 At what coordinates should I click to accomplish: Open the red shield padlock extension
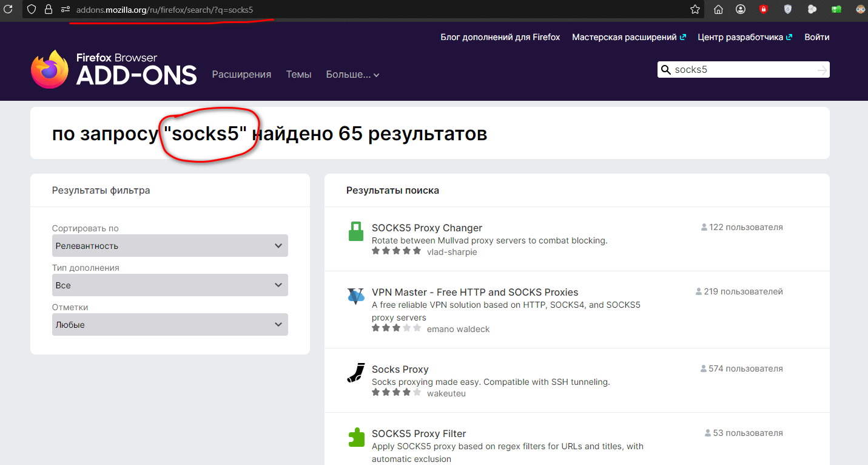click(764, 9)
